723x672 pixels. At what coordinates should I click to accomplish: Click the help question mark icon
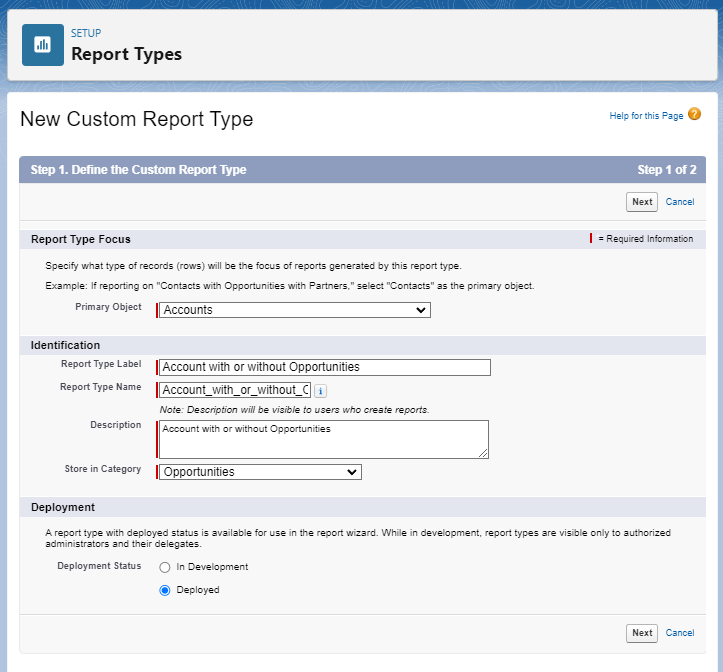[x=694, y=115]
